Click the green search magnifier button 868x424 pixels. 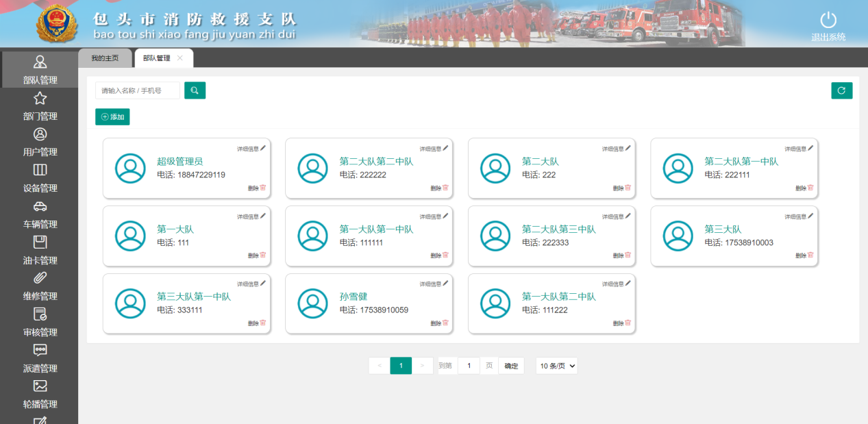pos(195,90)
